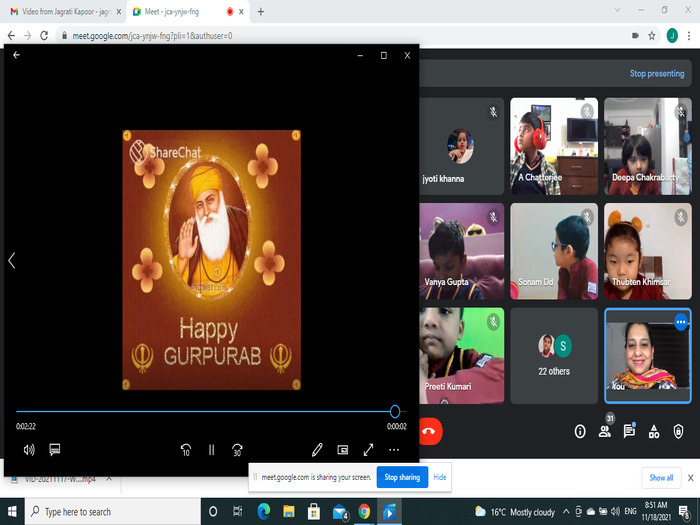
Task: Click the Hide link in sharing bar
Action: pyautogui.click(x=440, y=477)
